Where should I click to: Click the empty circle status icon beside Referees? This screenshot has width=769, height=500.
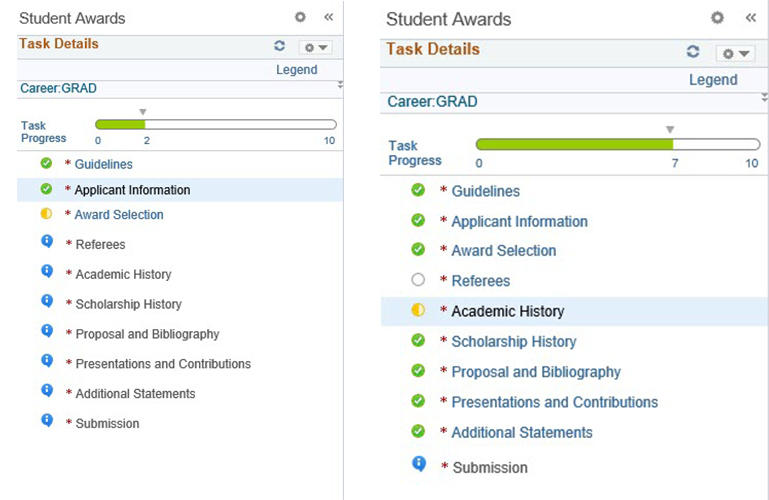[418, 280]
